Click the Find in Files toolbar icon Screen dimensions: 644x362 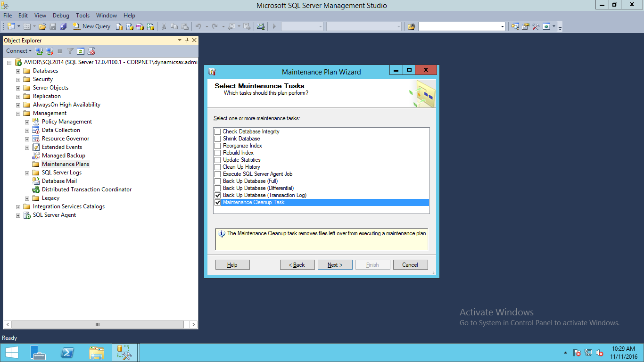pos(411,26)
